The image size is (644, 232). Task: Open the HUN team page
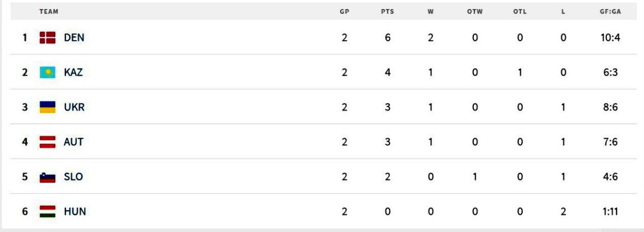(x=75, y=212)
